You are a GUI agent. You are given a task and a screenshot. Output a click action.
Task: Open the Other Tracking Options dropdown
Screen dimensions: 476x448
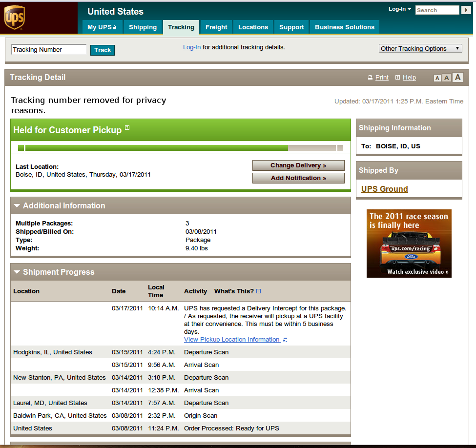(x=420, y=49)
